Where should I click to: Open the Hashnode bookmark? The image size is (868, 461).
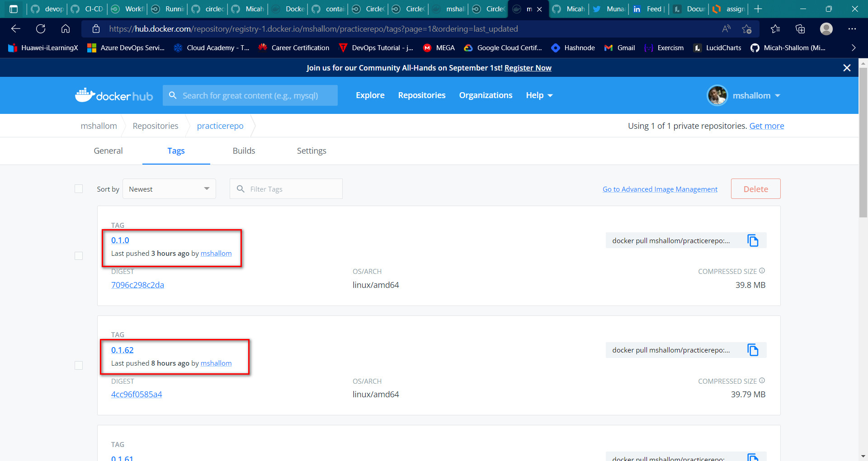(573, 48)
